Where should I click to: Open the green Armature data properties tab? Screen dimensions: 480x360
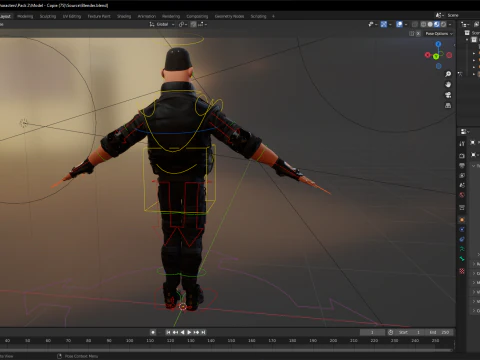point(462,249)
